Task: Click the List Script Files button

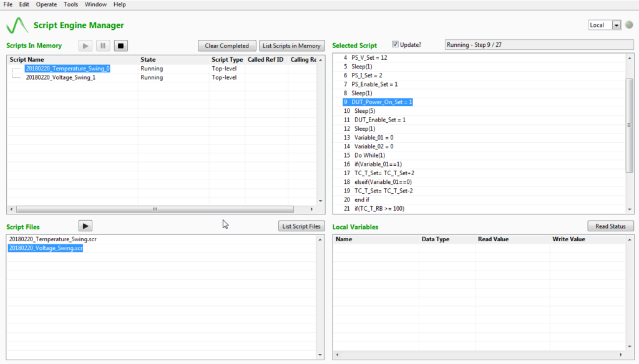Action: (x=301, y=226)
